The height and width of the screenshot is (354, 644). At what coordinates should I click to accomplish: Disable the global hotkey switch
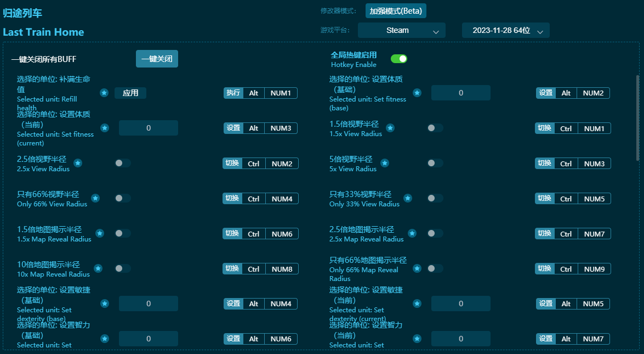(x=398, y=59)
